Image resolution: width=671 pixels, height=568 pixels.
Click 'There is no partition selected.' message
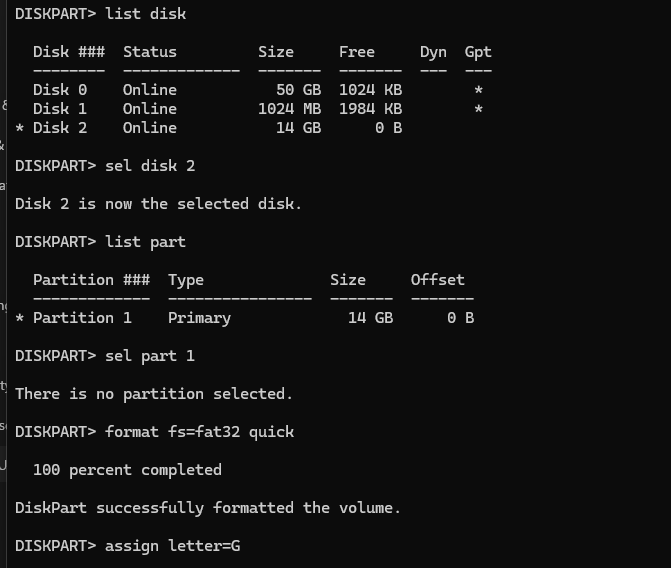coord(154,394)
